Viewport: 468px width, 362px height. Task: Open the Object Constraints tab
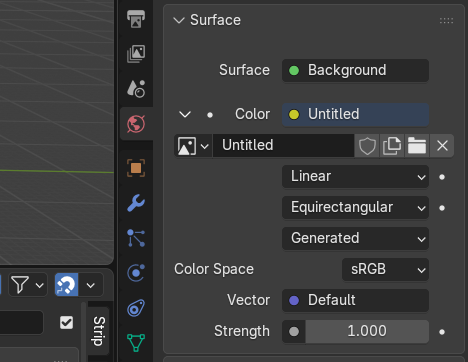136,308
